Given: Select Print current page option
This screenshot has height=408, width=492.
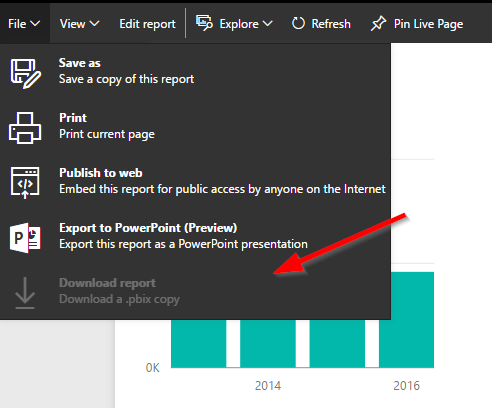Looking at the screenshot, I should coord(195,126).
